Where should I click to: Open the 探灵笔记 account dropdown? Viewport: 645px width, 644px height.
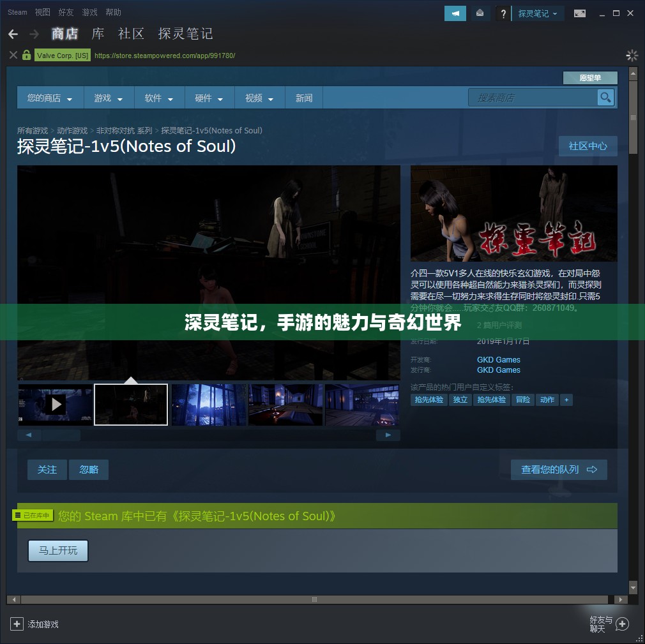pyautogui.click(x=537, y=13)
